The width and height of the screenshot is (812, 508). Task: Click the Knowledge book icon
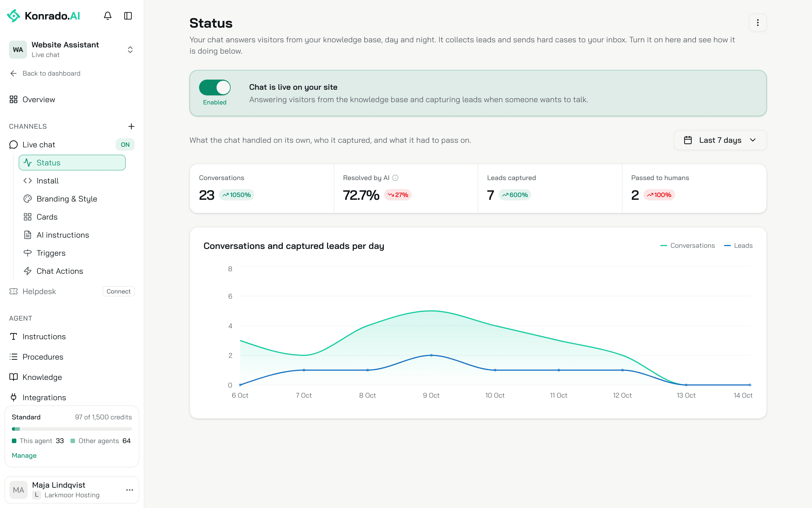pos(14,377)
